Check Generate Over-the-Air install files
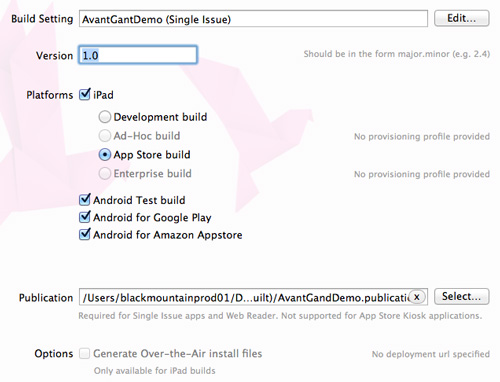The image size is (500, 382). tap(85, 353)
